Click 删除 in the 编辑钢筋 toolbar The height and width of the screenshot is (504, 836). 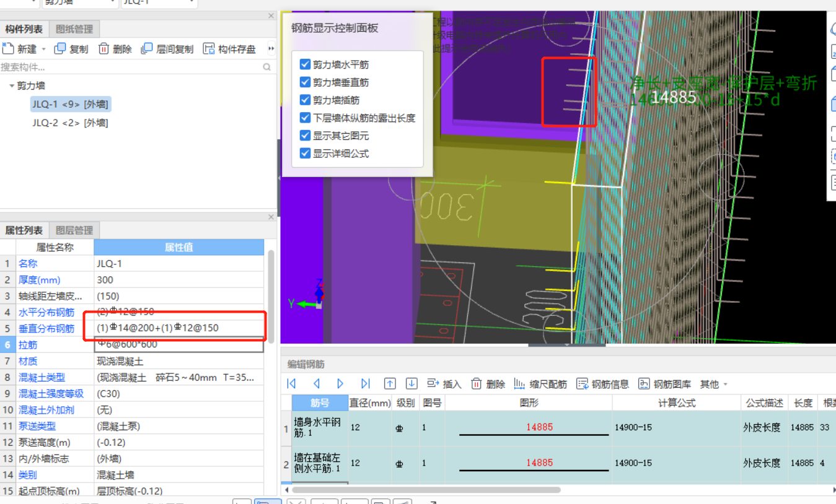click(x=488, y=384)
